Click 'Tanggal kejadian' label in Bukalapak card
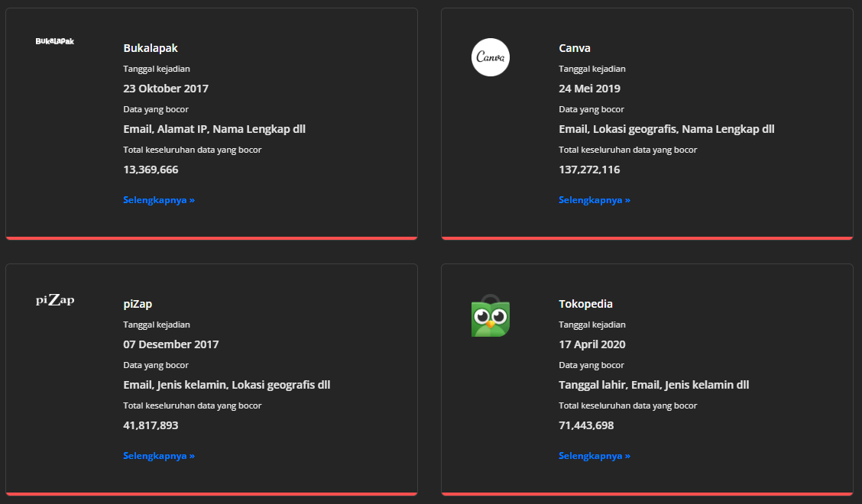 [157, 69]
